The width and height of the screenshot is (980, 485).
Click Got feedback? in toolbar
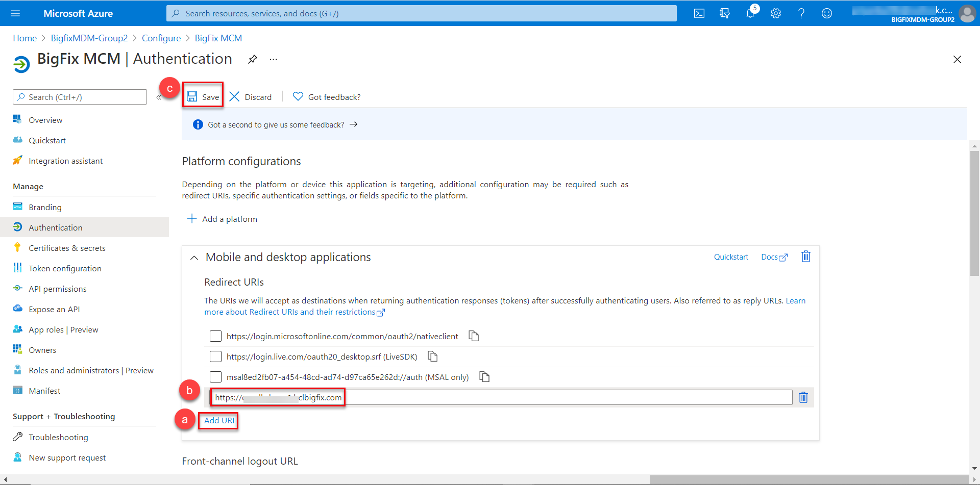(x=327, y=97)
